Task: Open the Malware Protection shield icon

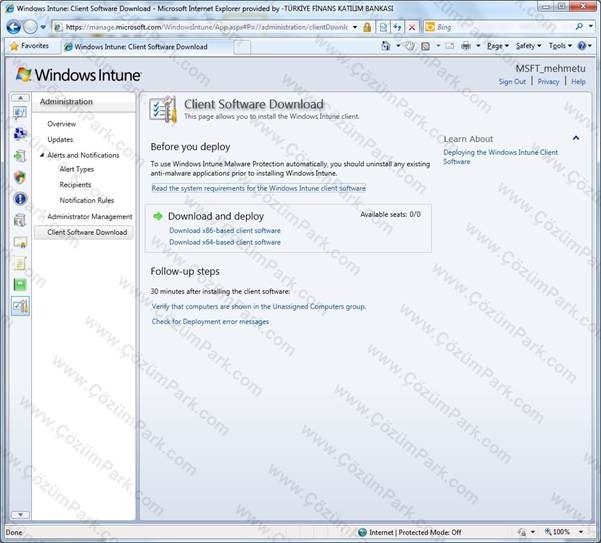Action: (x=20, y=177)
